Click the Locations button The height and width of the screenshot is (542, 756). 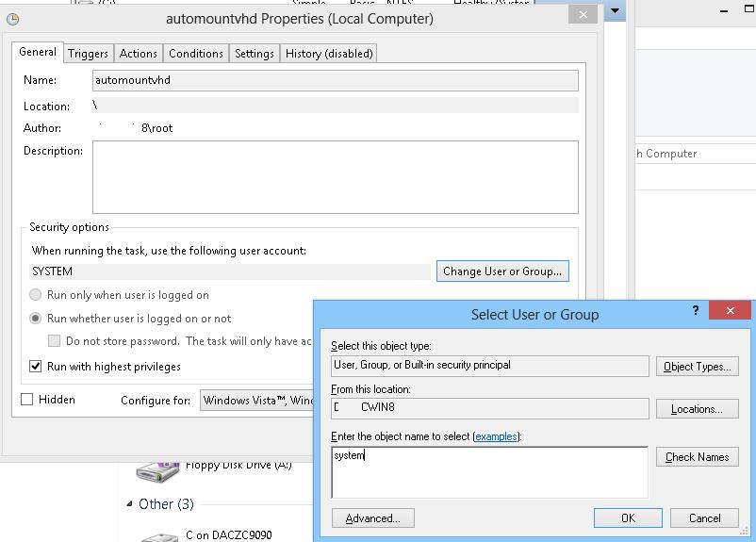(698, 409)
